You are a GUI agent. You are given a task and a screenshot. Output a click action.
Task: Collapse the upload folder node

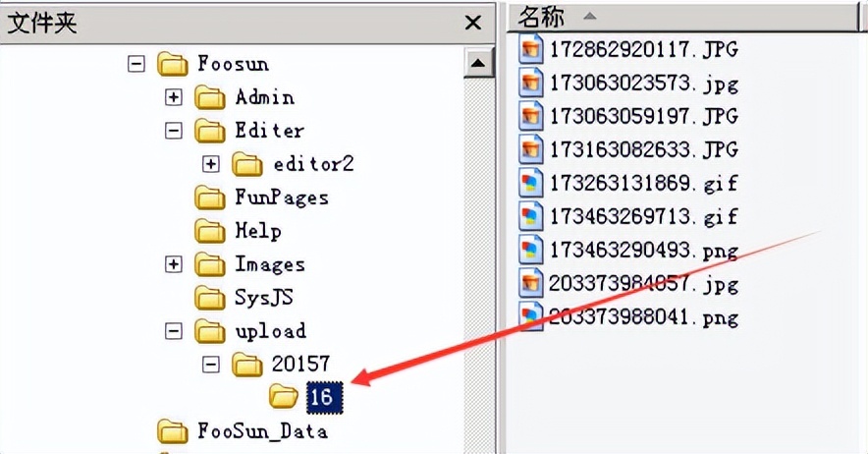[x=173, y=331]
